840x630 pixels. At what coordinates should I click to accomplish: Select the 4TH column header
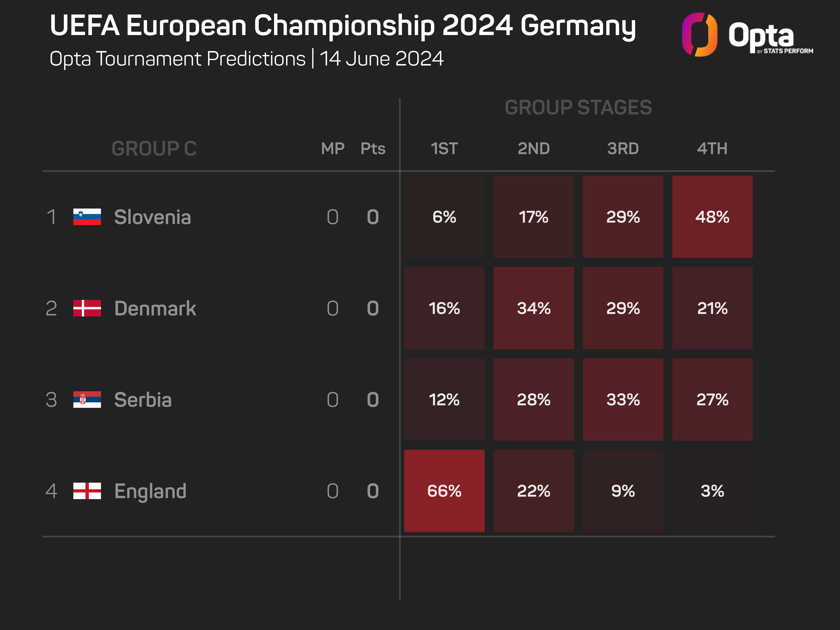click(712, 148)
